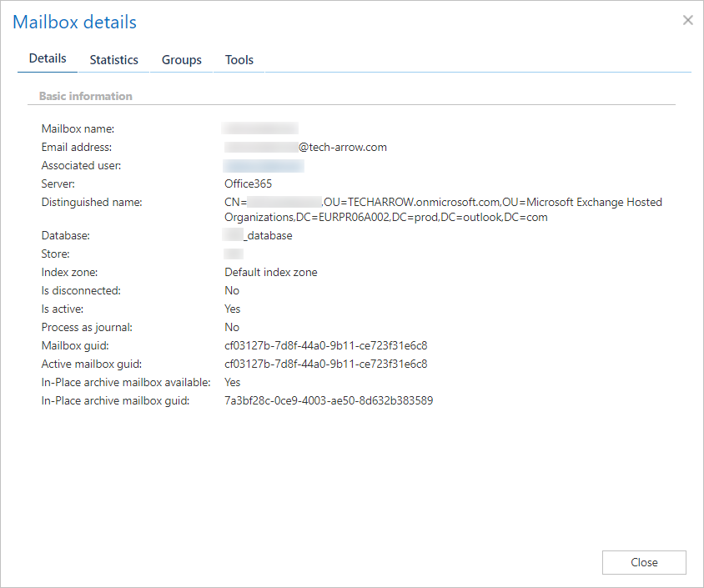Click the Details tab
The width and height of the screenshot is (704, 588).
[x=48, y=59]
